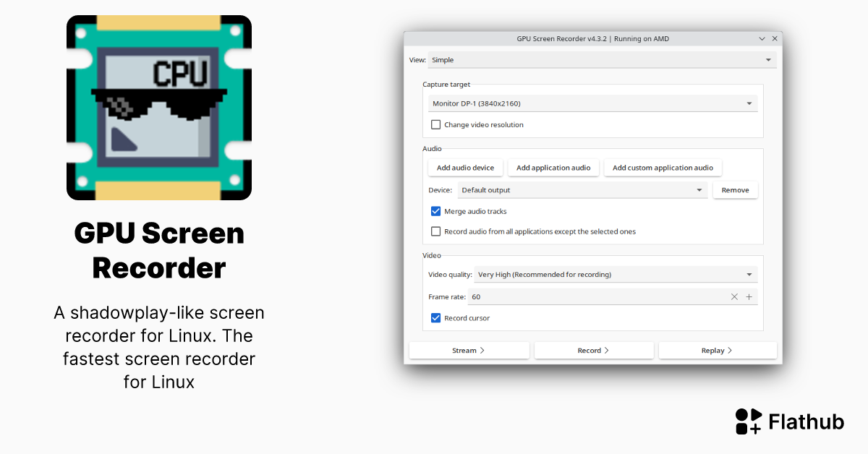Click the Frame rate label
This screenshot has width=868, height=454.
click(x=447, y=296)
